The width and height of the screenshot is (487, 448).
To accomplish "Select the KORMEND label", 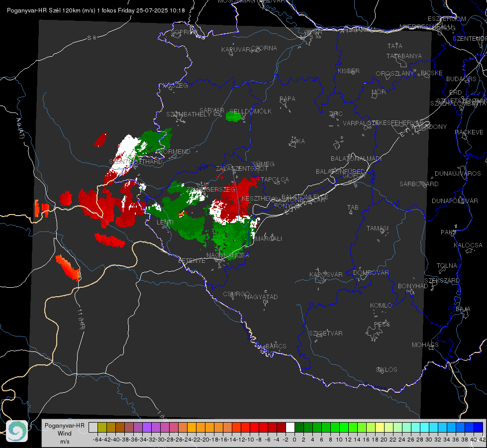I will [x=175, y=152].
